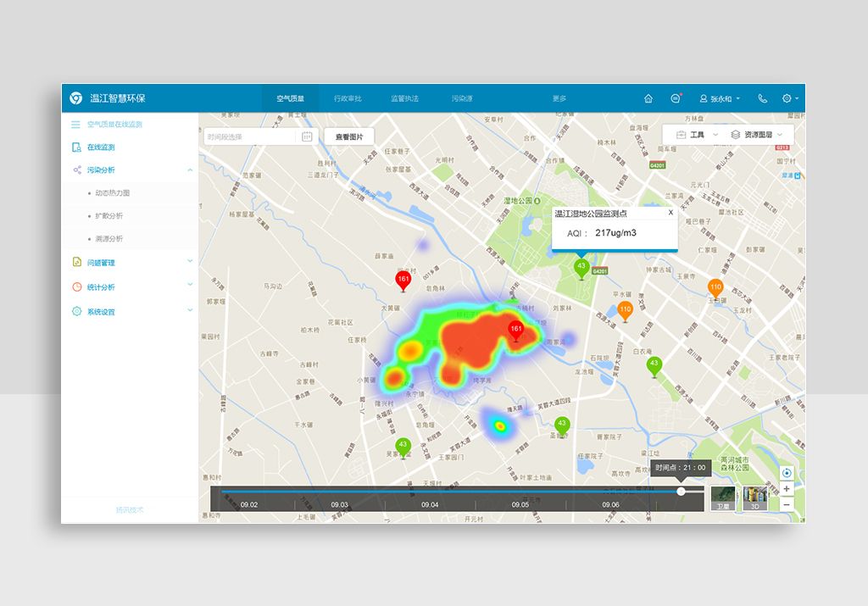Switch to the 行政审批 tab

(x=348, y=98)
